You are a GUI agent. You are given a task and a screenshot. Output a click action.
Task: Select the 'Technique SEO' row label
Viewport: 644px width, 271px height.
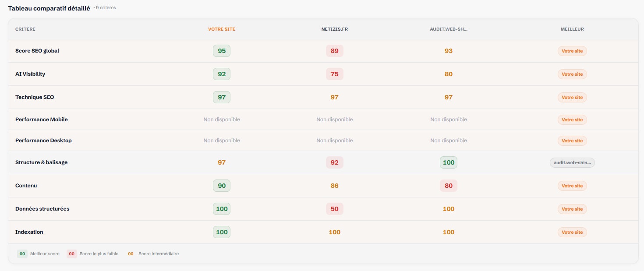(35, 97)
